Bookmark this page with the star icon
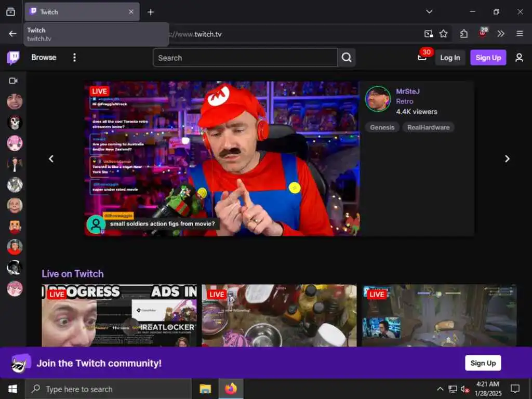 pyautogui.click(x=444, y=34)
